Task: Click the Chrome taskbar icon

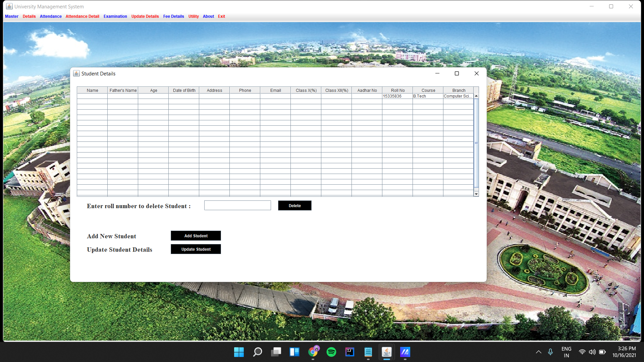Action: click(x=313, y=352)
